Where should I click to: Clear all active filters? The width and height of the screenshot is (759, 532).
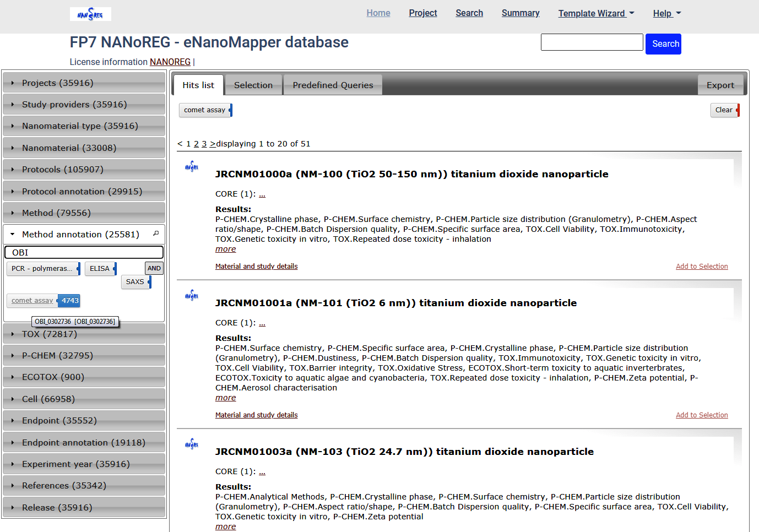724,110
